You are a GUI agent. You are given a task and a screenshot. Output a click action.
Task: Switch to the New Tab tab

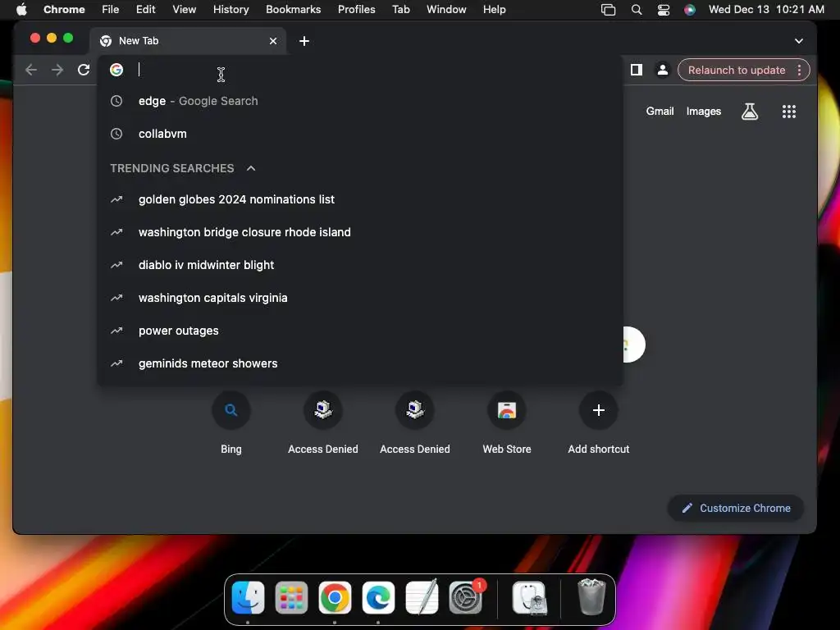[x=188, y=41]
